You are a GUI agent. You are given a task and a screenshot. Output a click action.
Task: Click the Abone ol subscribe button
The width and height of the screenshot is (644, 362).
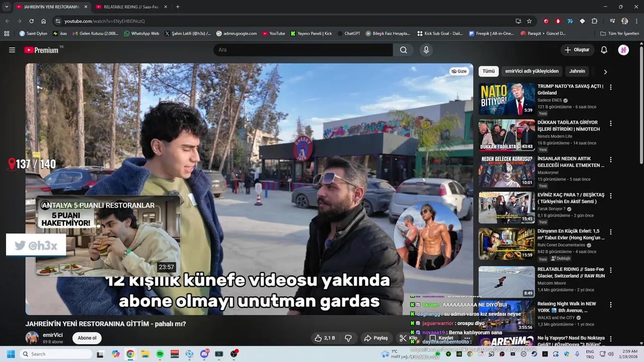coord(87,338)
